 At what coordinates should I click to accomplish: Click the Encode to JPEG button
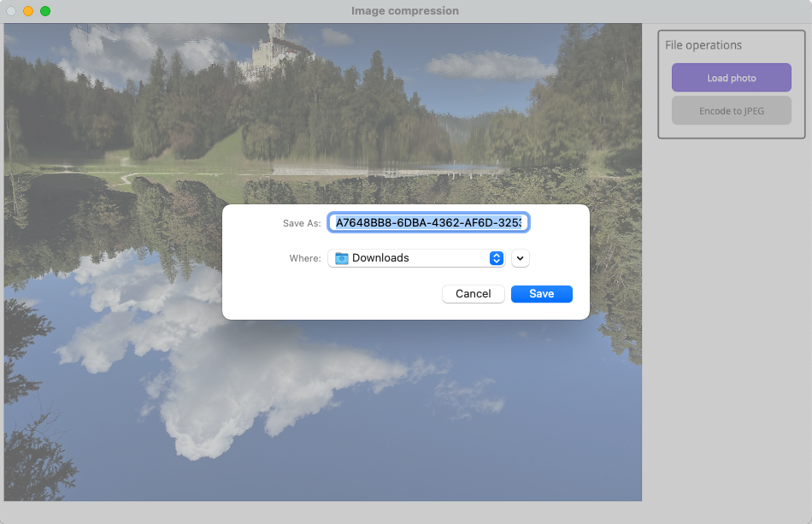point(731,111)
